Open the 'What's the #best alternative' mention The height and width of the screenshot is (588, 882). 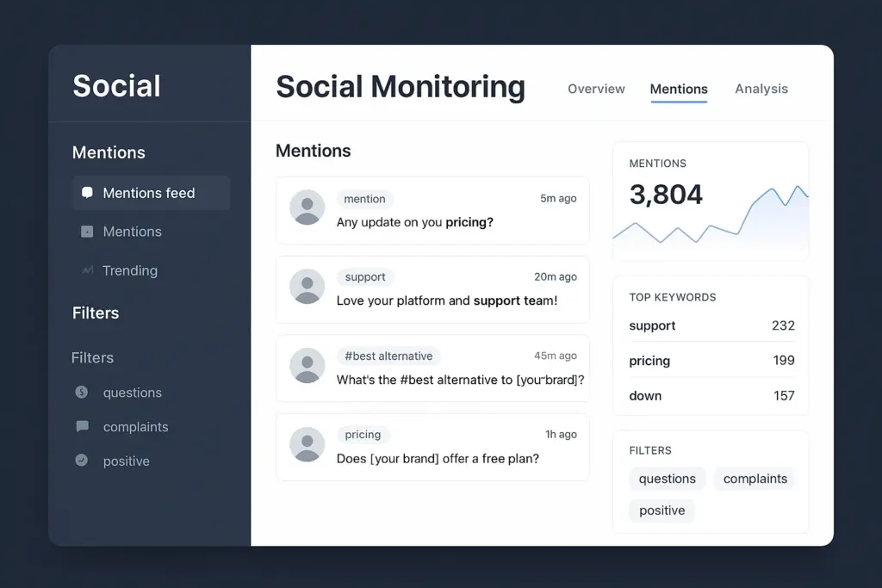pos(432,368)
